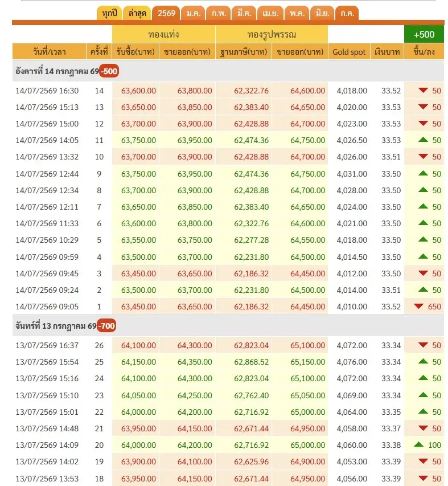Click red down arrow in 16:30 row
Image resolution: width=448 pixels, height=486 pixels.
[423, 90]
